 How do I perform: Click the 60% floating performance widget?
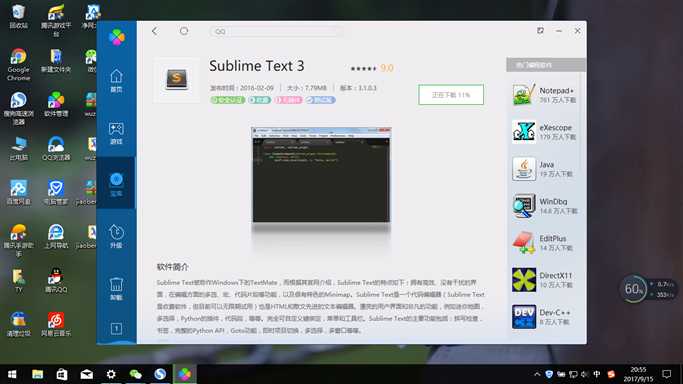pos(648,289)
